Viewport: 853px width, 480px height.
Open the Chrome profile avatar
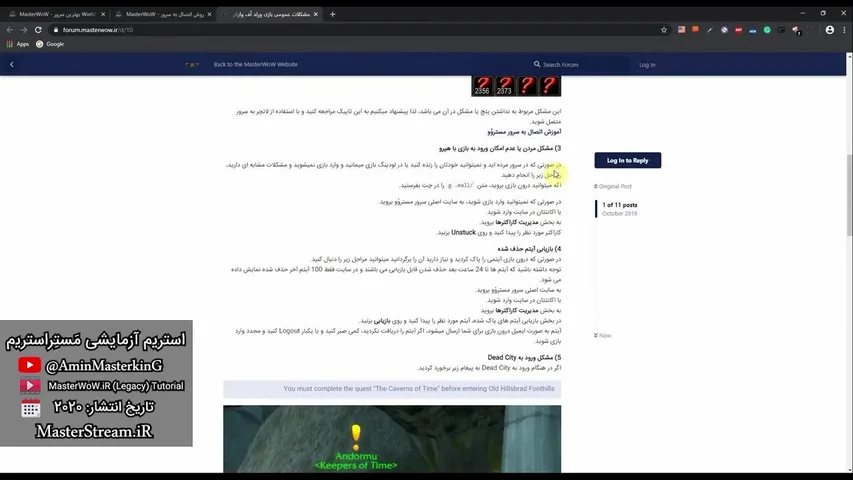(x=830, y=30)
